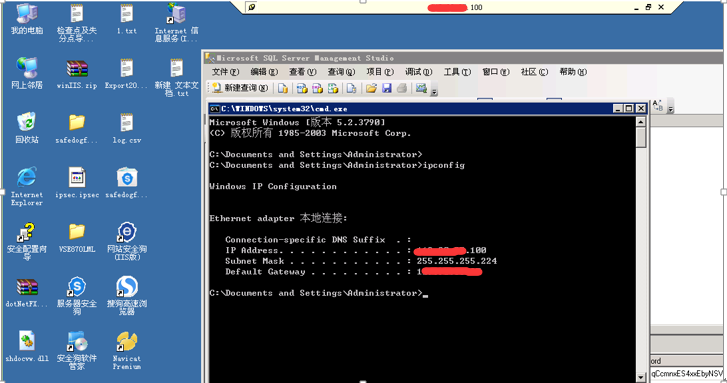Open the 文件(F) menu in SSMS
This screenshot has width=727, height=383.
click(x=225, y=72)
